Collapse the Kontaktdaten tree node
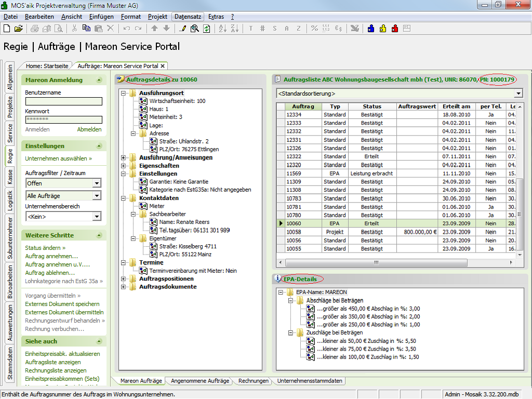Screen dimensions: 532x399 pos(124,198)
